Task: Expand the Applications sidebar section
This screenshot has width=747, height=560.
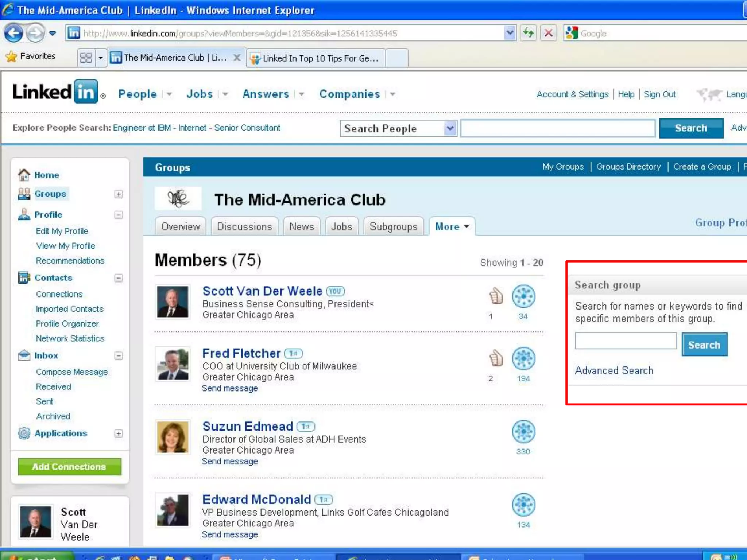Action: (x=119, y=433)
